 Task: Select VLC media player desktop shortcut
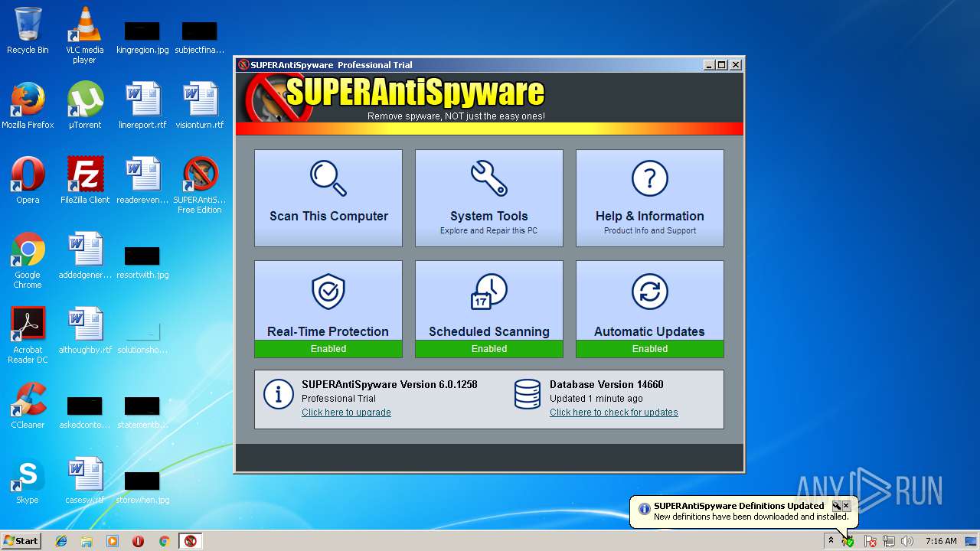pos(85,34)
